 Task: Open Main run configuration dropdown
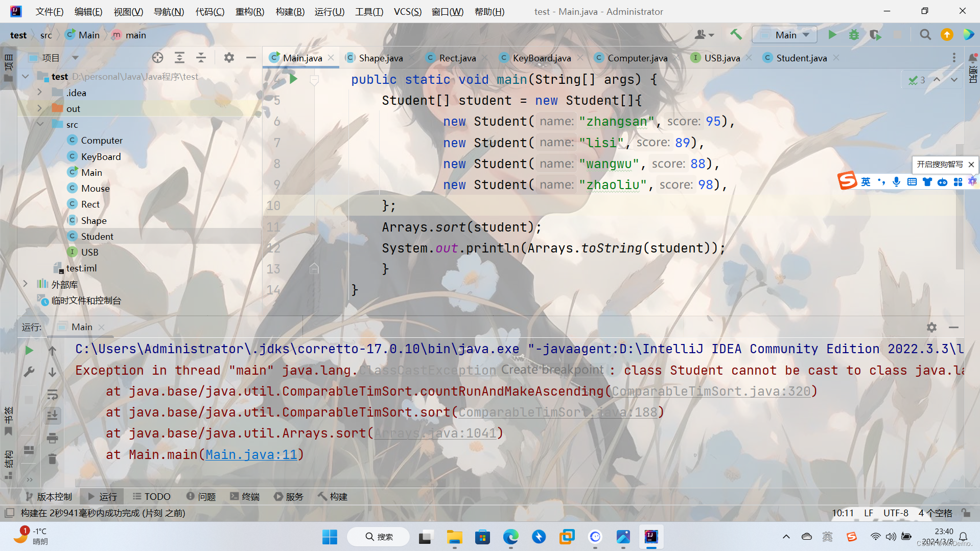784,35
